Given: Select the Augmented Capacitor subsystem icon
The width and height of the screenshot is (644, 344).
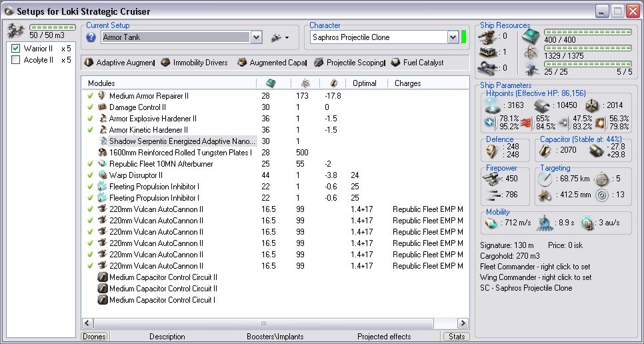Looking at the screenshot, I should [x=242, y=63].
